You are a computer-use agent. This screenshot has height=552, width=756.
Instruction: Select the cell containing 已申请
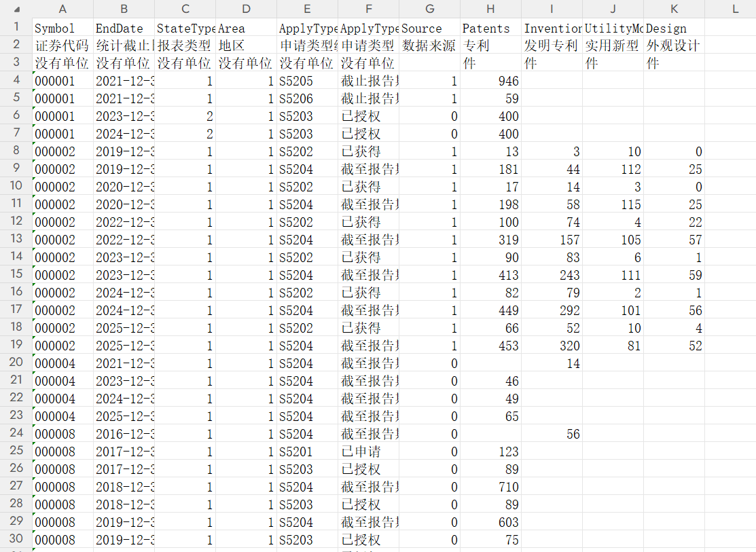coord(368,452)
